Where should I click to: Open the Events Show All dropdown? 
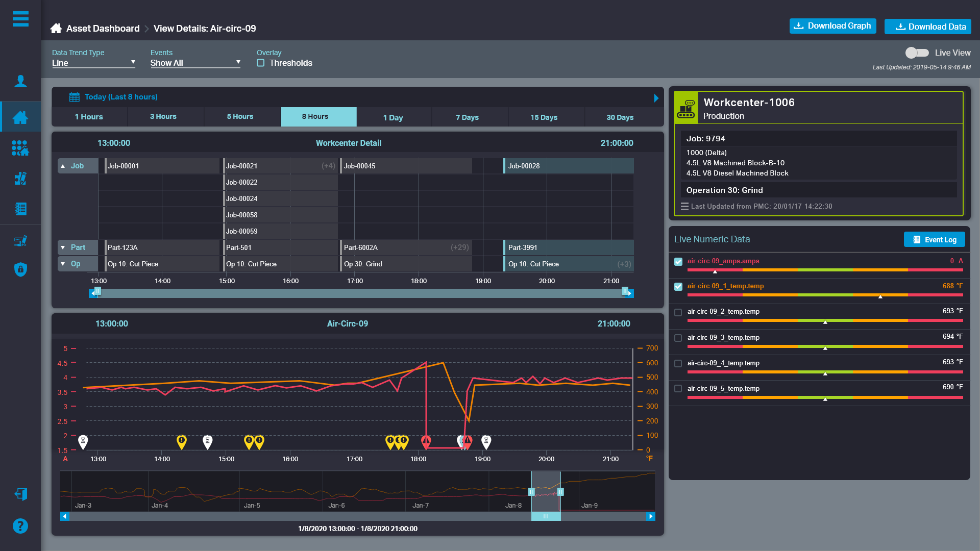pos(195,63)
